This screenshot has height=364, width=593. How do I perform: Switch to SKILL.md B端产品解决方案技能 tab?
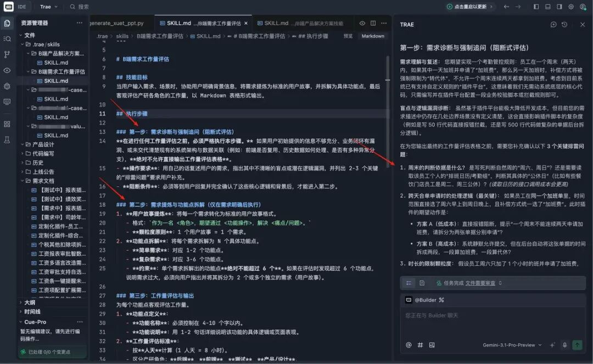(300, 23)
